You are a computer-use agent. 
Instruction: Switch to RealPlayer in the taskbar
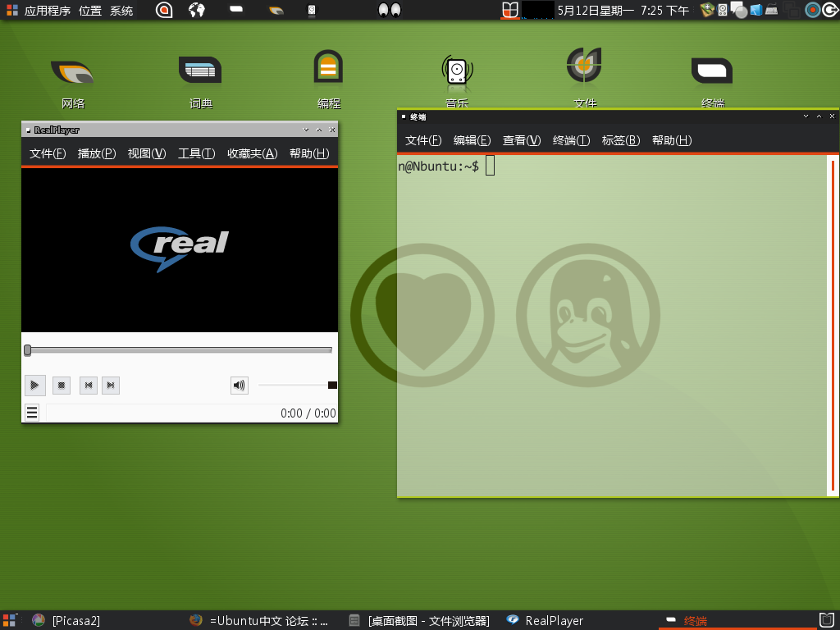click(545, 620)
